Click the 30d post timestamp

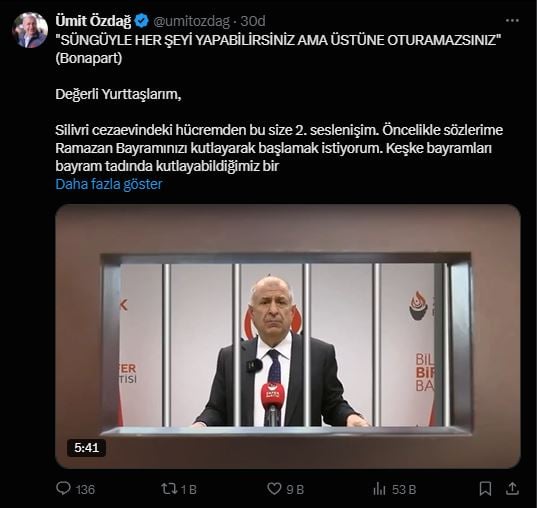pyautogui.click(x=253, y=21)
